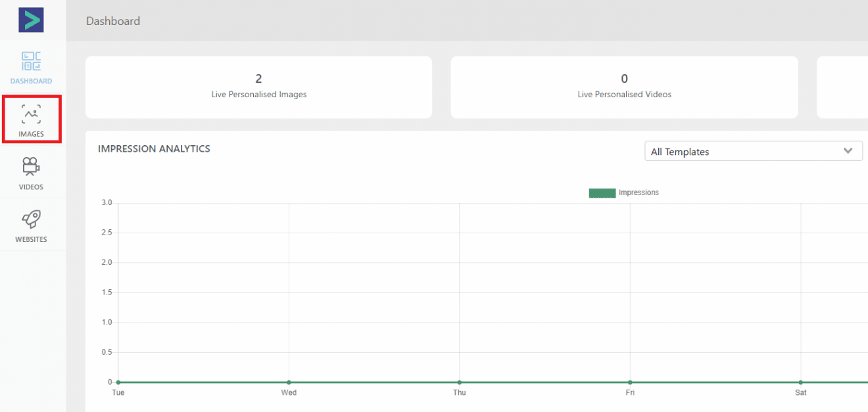Click the chevron arrow on the All Templates selector
Image resolution: width=868 pixels, height=412 pixels.
point(848,151)
